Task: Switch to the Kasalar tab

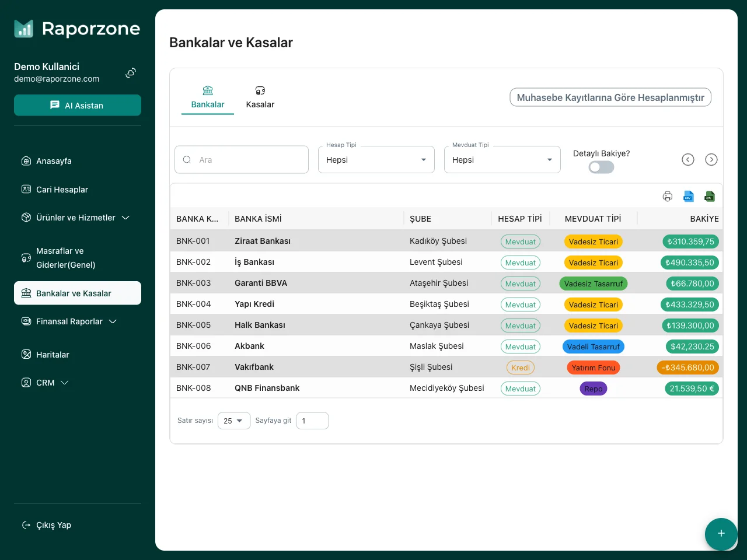Action: coord(260,97)
